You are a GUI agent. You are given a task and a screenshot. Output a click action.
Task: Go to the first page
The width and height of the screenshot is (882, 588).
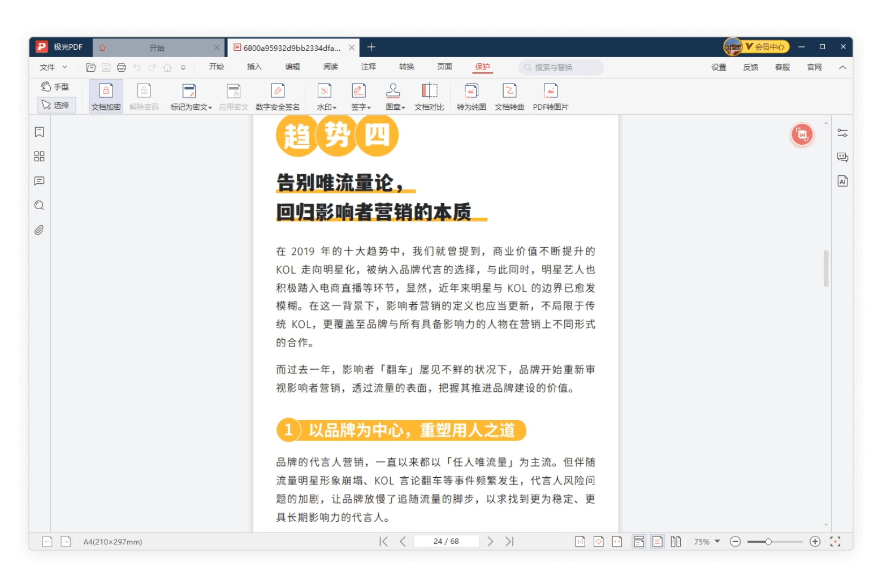[383, 542]
